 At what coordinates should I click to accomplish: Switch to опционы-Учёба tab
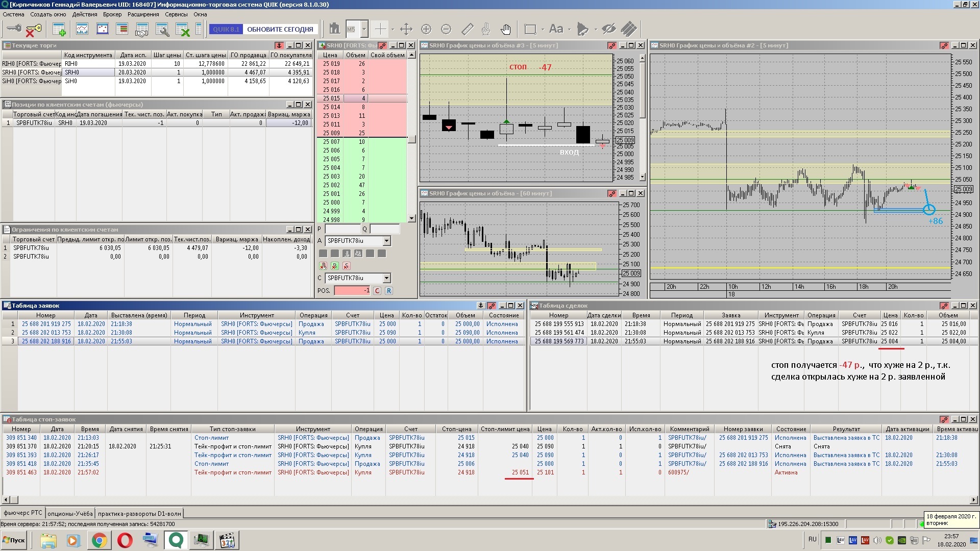point(70,513)
